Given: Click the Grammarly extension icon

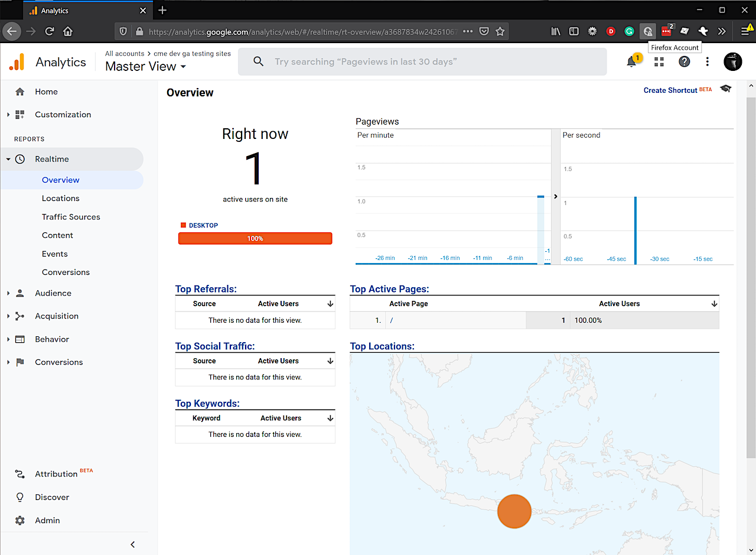Looking at the screenshot, I should pyautogui.click(x=630, y=31).
